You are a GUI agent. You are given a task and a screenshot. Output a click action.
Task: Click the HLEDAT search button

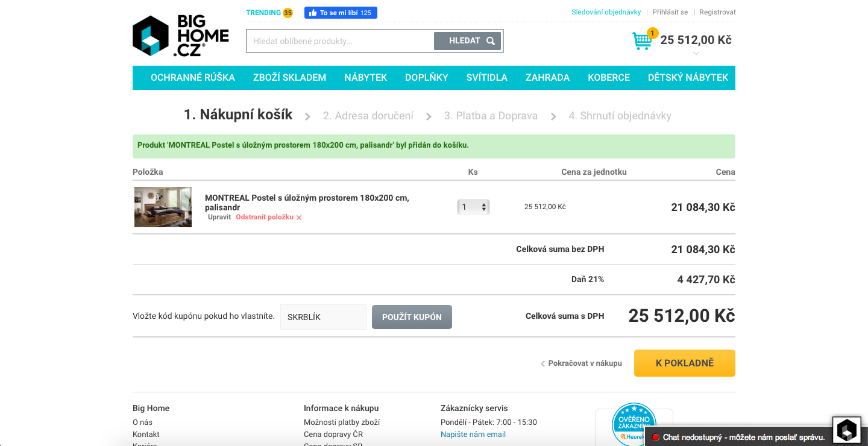point(467,41)
